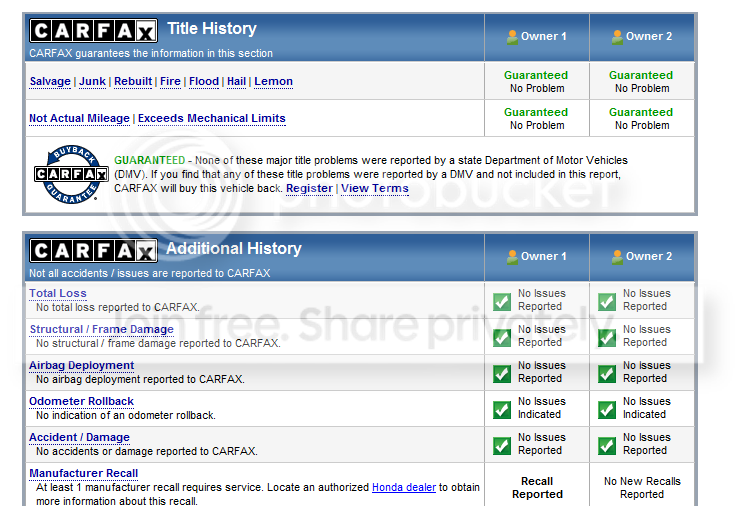Click 'Guaranteed No Problem' for Salvage row Owner 1

(536, 82)
